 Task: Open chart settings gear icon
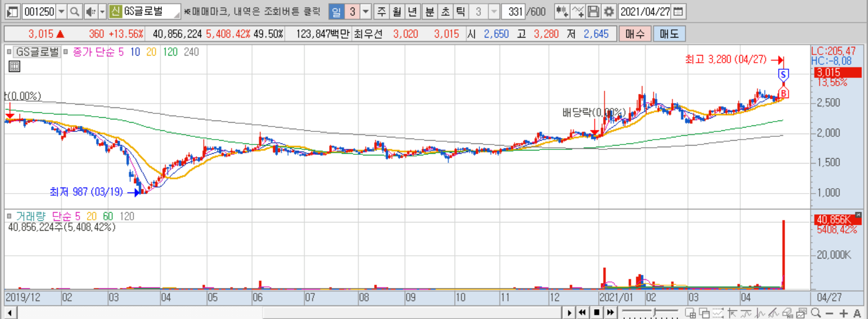point(609,11)
